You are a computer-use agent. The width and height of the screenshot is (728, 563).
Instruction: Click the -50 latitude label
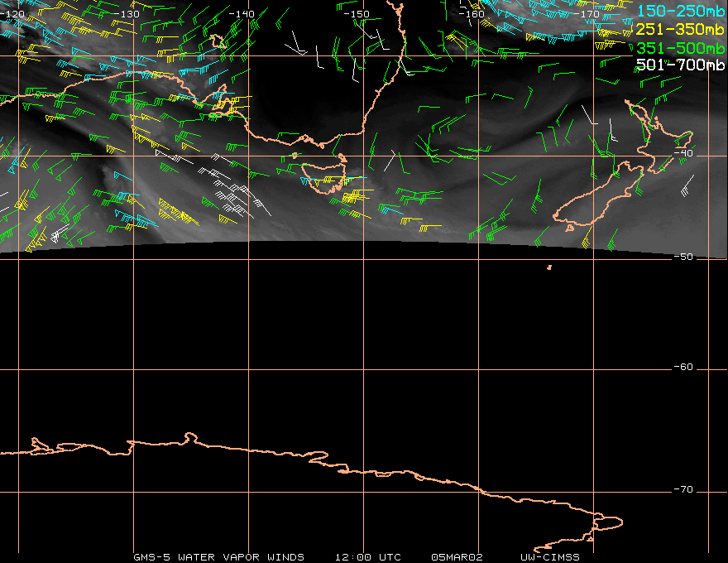(683, 257)
